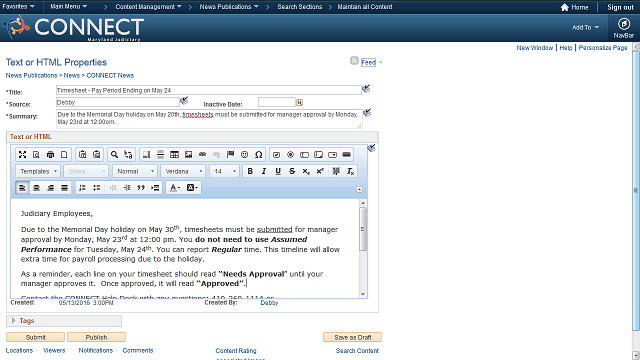The image size is (640, 360).
Task: Click the Publish button
Action: tap(96, 337)
